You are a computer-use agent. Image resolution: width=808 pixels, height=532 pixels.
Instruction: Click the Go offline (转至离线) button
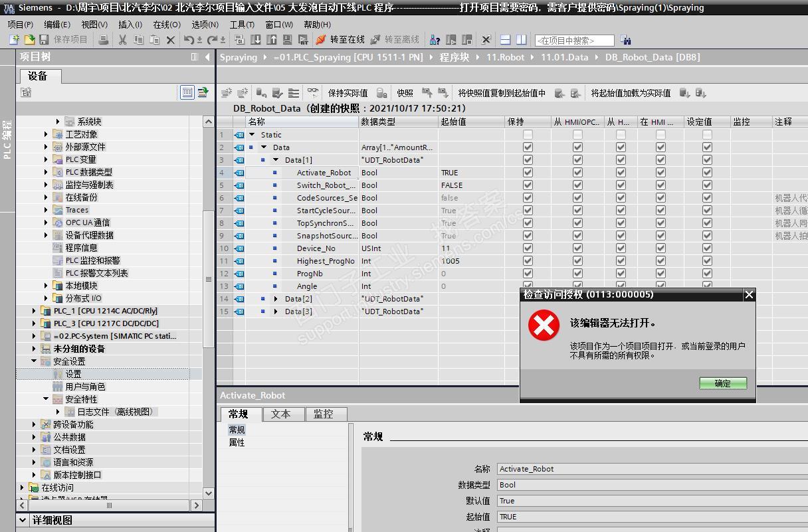tap(395, 40)
